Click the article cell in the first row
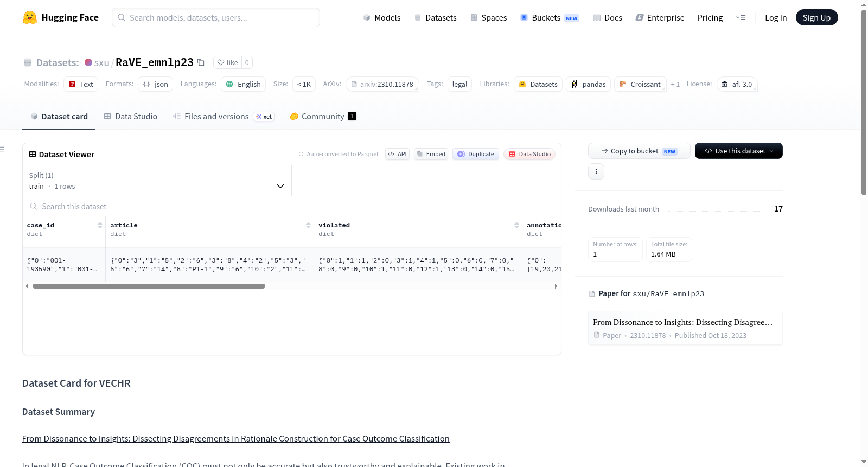Screen dimensions: 868x467 pos(209,265)
